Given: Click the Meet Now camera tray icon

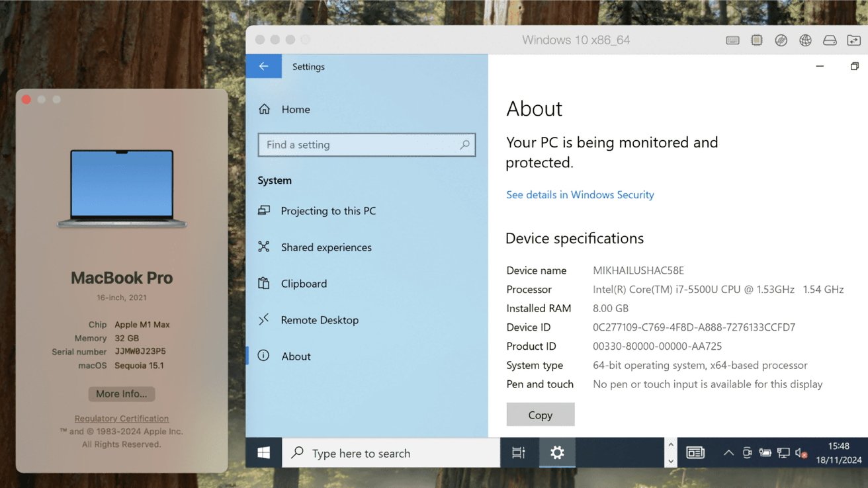Looking at the screenshot, I should pyautogui.click(x=747, y=453).
